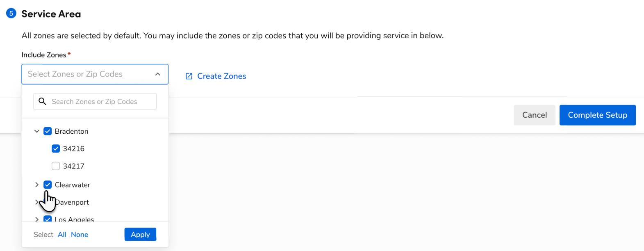Click the Complete Setup button
The height and width of the screenshot is (251, 644).
597,115
